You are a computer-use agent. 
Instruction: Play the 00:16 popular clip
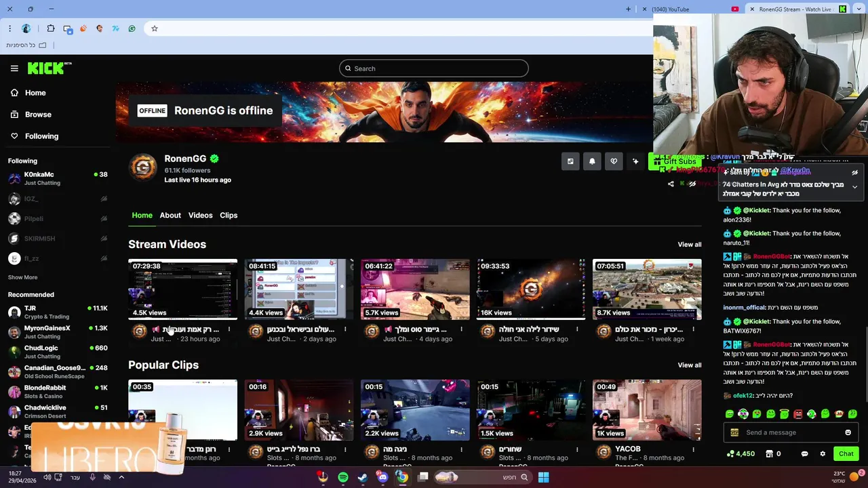tap(299, 410)
